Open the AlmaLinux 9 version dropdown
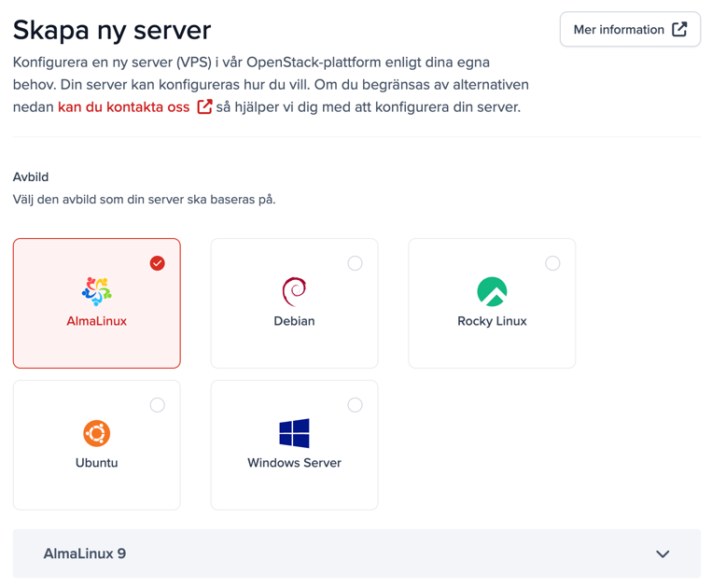 (x=356, y=553)
